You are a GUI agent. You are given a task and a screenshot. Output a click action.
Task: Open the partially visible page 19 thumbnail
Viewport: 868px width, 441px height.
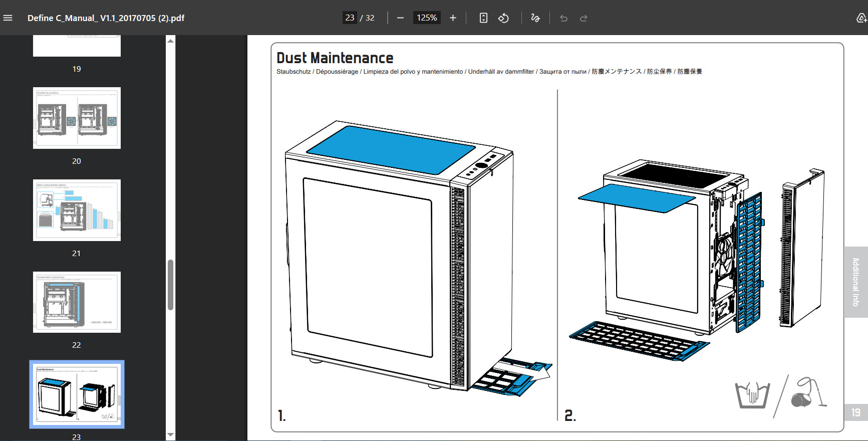pos(77,46)
